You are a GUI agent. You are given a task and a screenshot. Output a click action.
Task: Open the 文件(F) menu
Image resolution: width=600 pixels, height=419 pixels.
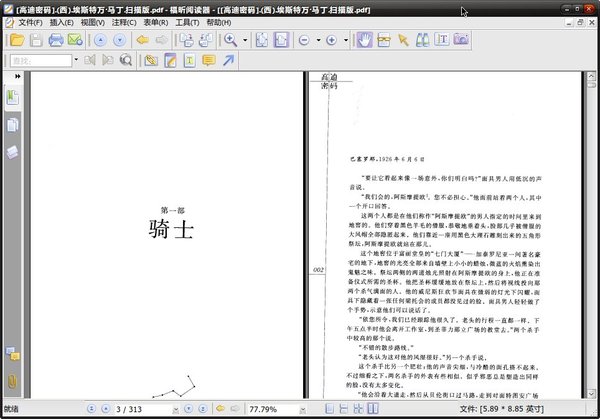point(30,21)
